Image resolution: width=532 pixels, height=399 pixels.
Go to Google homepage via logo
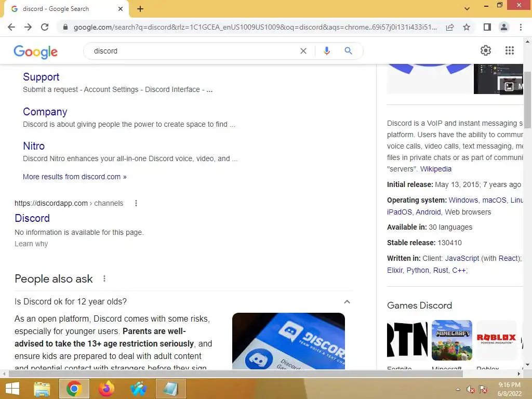36,51
